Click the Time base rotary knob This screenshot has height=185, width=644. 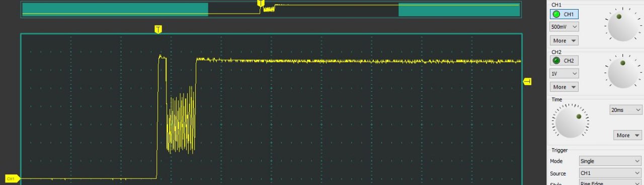[570, 121]
